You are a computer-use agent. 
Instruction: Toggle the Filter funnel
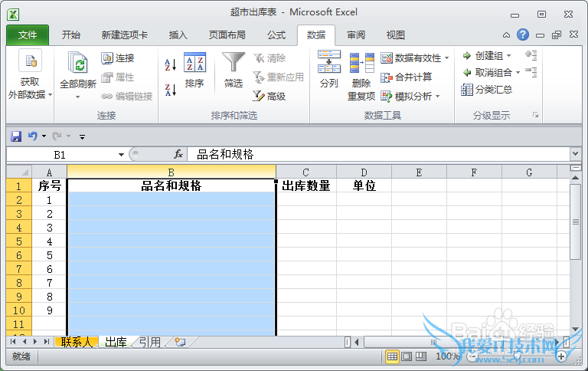point(234,62)
